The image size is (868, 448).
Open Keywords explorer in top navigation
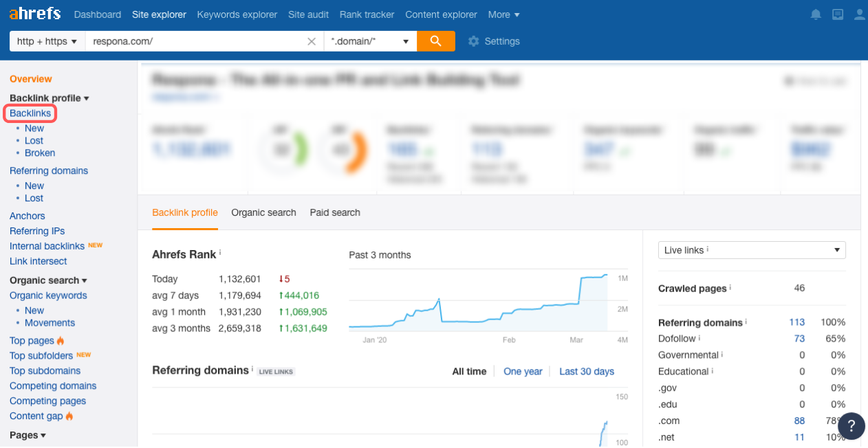coord(237,14)
